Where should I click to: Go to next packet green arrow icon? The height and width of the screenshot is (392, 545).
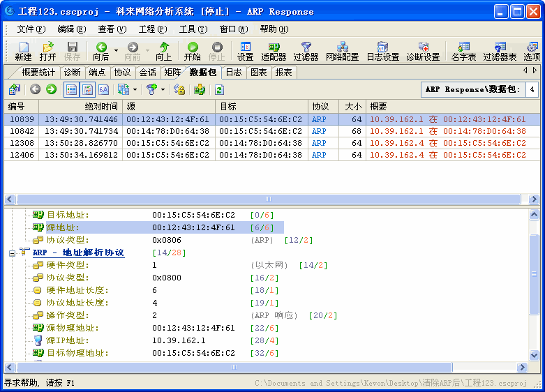click(x=52, y=90)
